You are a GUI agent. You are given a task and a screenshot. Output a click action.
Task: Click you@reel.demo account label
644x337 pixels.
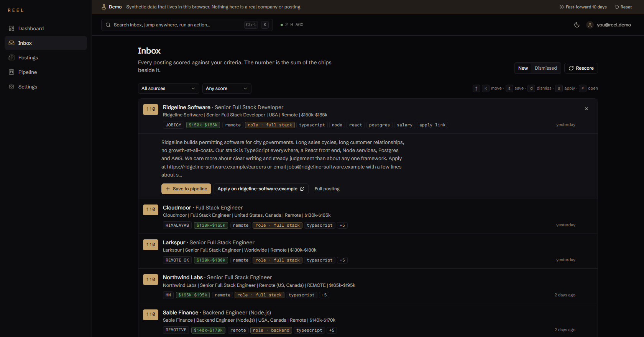pyautogui.click(x=614, y=25)
